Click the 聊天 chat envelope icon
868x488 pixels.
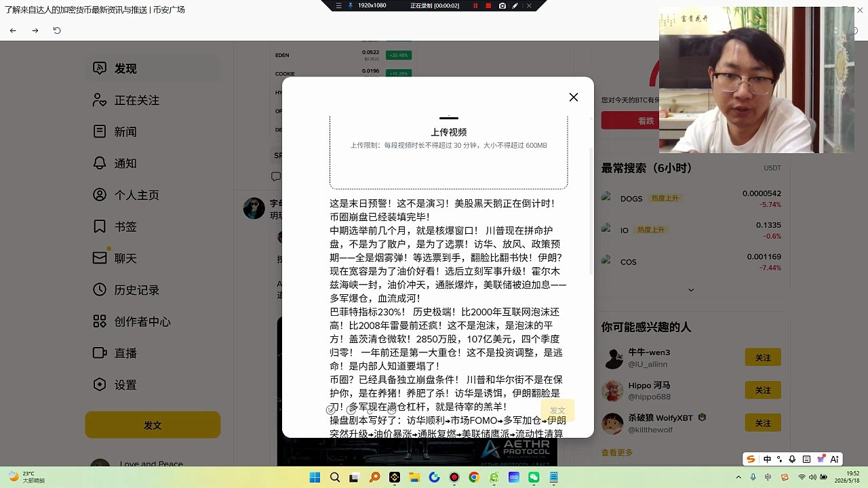[x=100, y=258]
